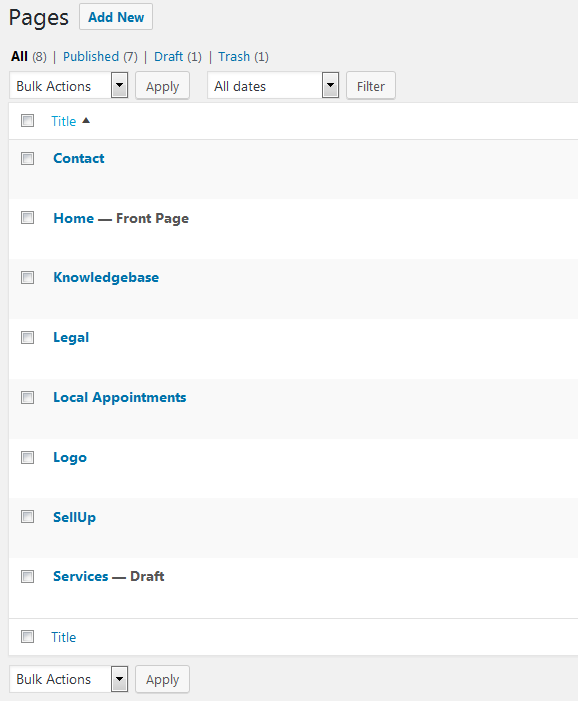
Task: Open the SellUp page link
Action: coord(75,517)
